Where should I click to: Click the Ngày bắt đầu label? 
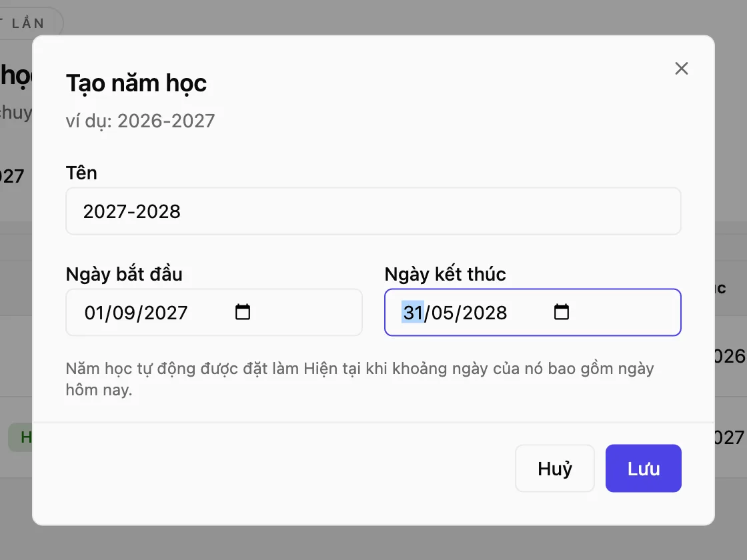pyautogui.click(x=124, y=274)
